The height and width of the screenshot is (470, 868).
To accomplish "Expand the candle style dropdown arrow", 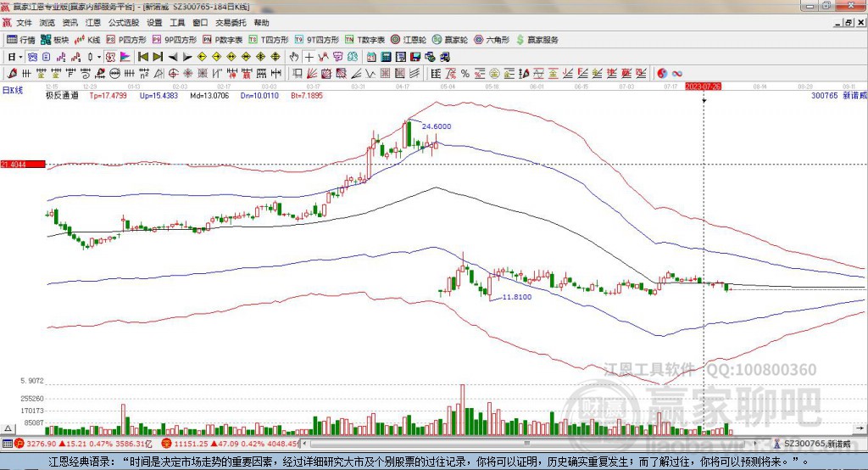I will click(99, 57).
